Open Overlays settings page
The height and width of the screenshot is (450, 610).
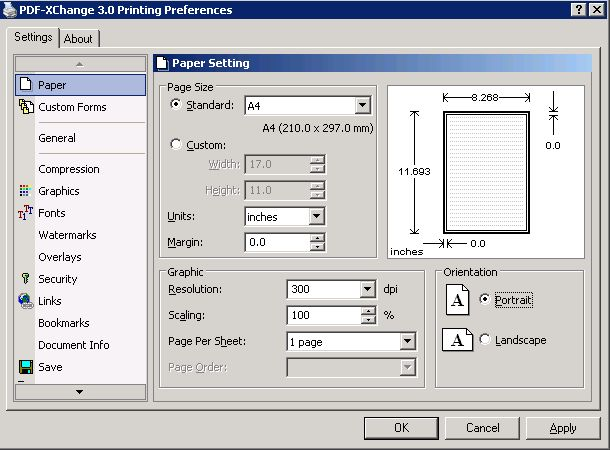[x=60, y=257]
